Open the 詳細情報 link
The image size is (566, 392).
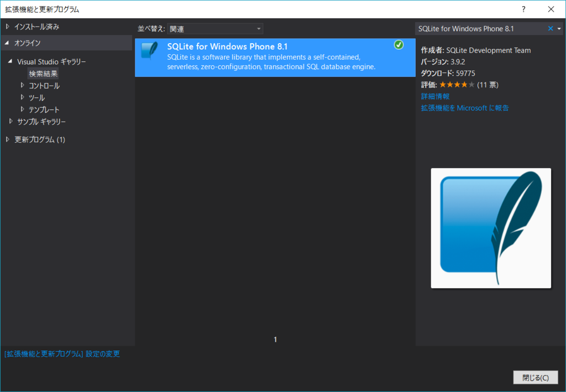coord(436,96)
